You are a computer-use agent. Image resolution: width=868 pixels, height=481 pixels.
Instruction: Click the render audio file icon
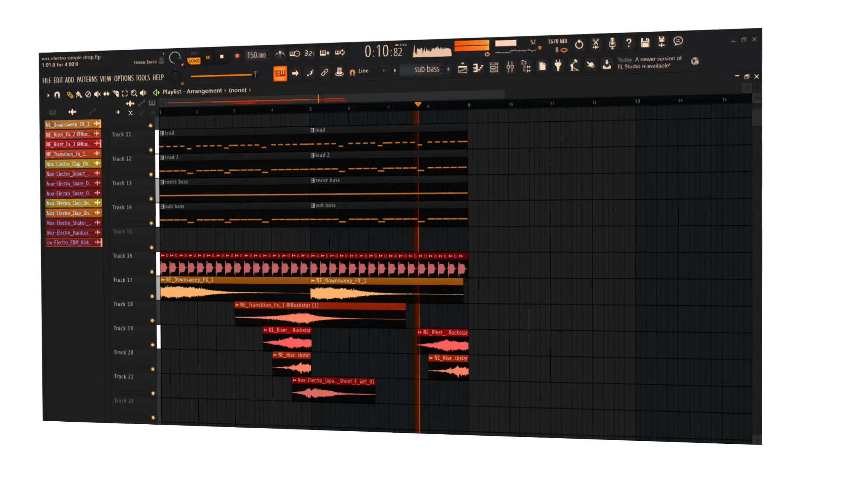(x=661, y=42)
